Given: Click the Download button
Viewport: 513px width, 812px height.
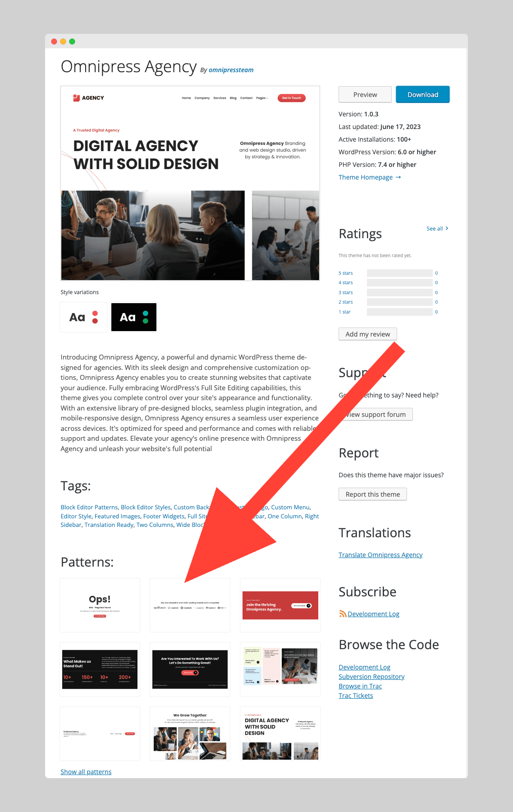Looking at the screenshot, I should coord(423,94).
